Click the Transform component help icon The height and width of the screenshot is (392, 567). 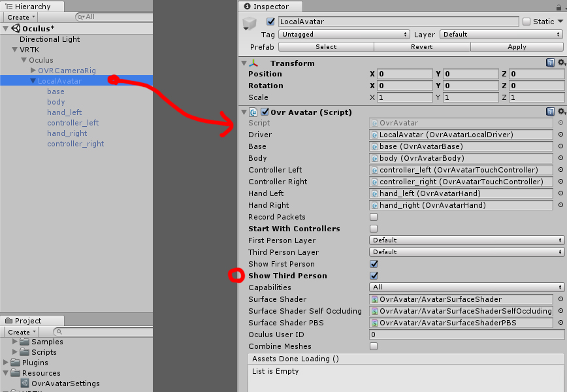[550, 63]
